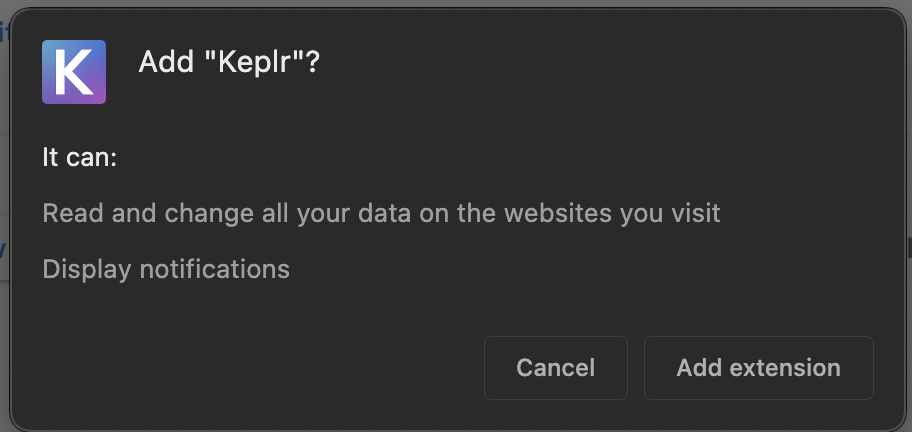The height and width of the screenshot is (432, 912).
Task: Tap the purple K icon
Action: pyautogui.click(x=74, y=72)
